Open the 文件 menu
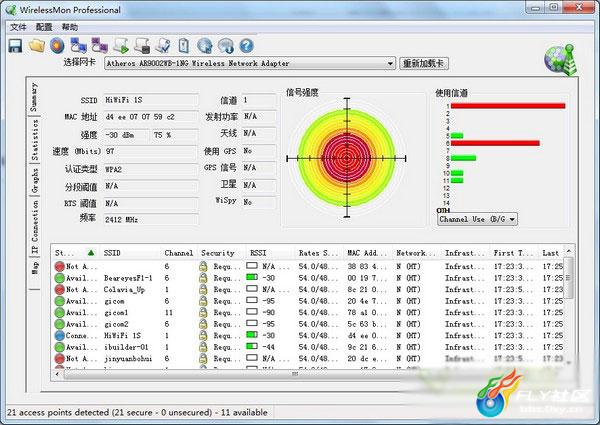The image size is (600, 425). [18, 27]
